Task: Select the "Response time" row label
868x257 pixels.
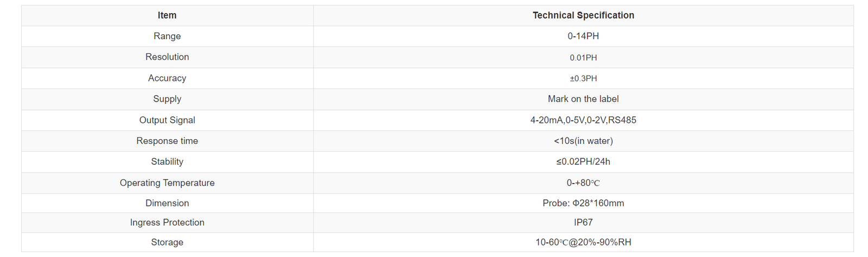Action: pos(167,141)
